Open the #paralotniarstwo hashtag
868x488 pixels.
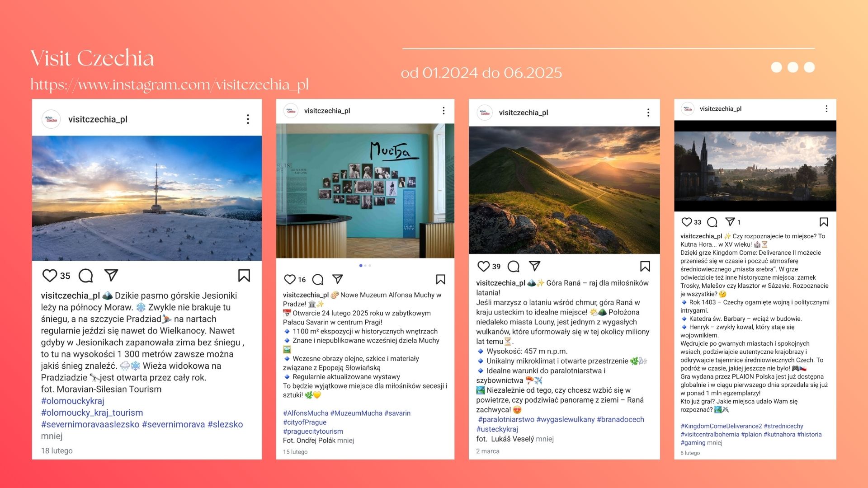tap(506, 420)
